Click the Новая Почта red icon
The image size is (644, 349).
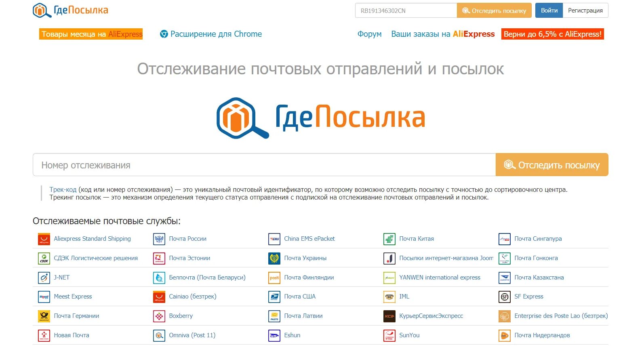[44, 336]
